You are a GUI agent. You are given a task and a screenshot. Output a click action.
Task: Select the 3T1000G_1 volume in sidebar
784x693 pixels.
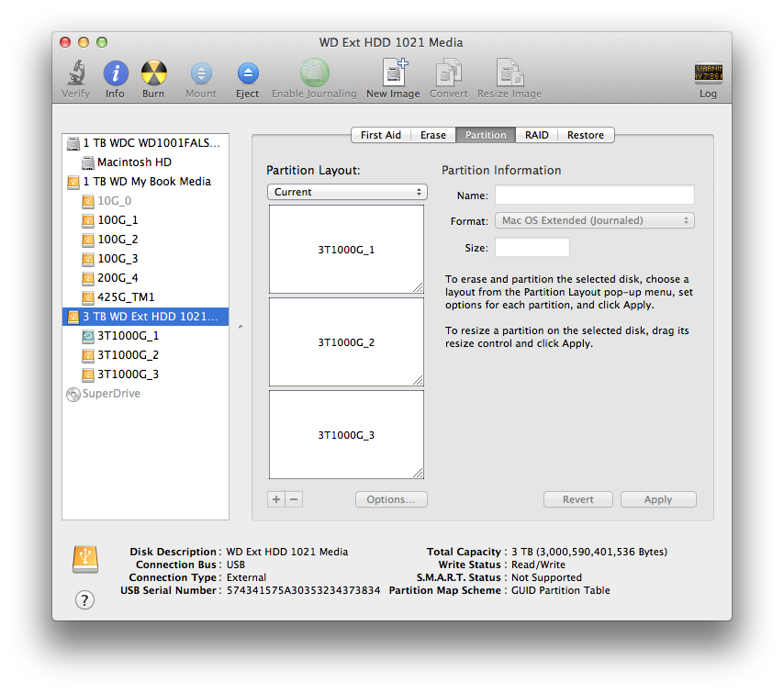click(x=145, y=336)
